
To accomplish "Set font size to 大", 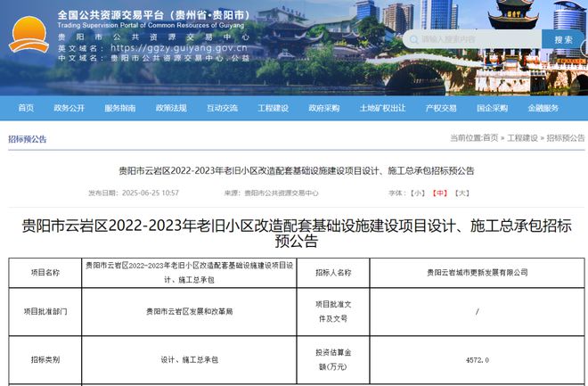I will pos(462,193).
